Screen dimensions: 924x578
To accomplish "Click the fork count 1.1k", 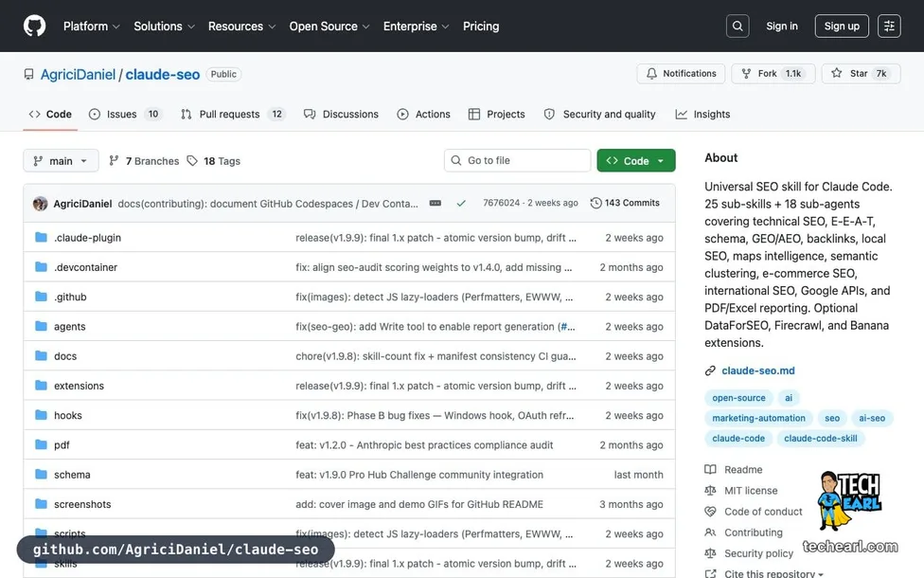I will pyautogui.click(x=793, y=74).
